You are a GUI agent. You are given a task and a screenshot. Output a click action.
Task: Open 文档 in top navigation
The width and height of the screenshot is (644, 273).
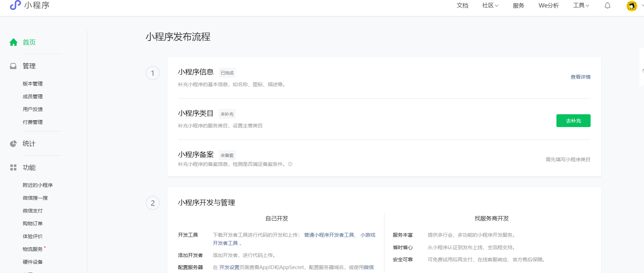pyautogui.click(x=462, y=5)
